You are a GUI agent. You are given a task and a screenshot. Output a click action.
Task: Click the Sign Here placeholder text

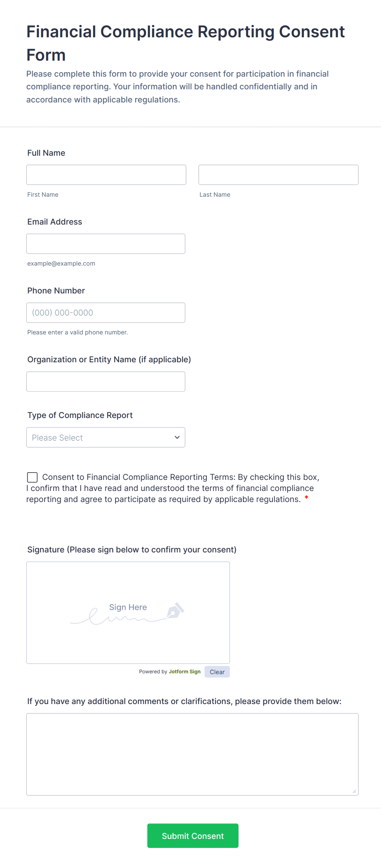(x=128, y=607)
